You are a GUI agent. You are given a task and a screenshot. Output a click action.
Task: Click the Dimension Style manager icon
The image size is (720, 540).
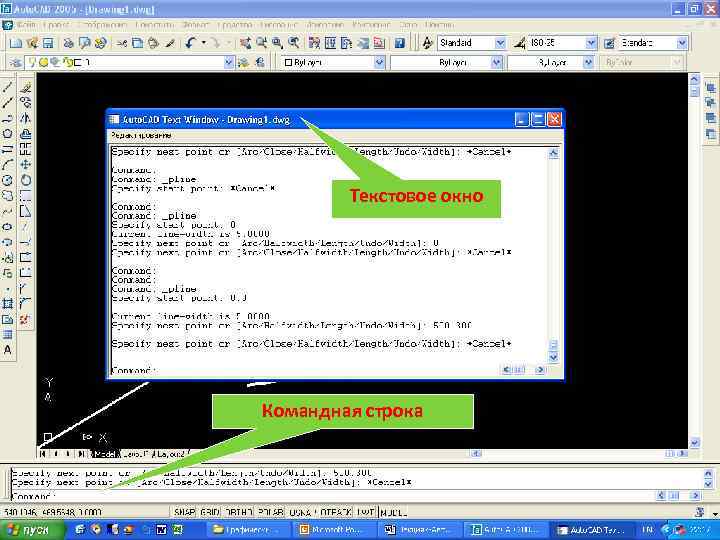(x=519, y=43)
